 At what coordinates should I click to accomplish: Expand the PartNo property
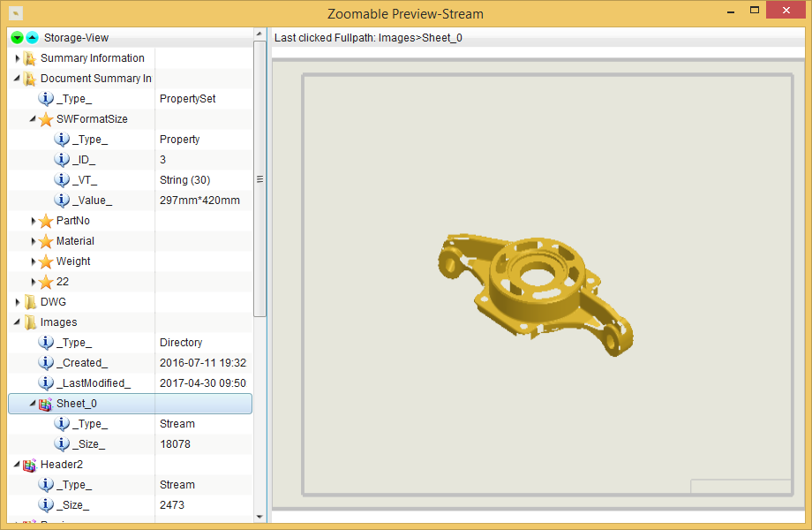(34, 221)
